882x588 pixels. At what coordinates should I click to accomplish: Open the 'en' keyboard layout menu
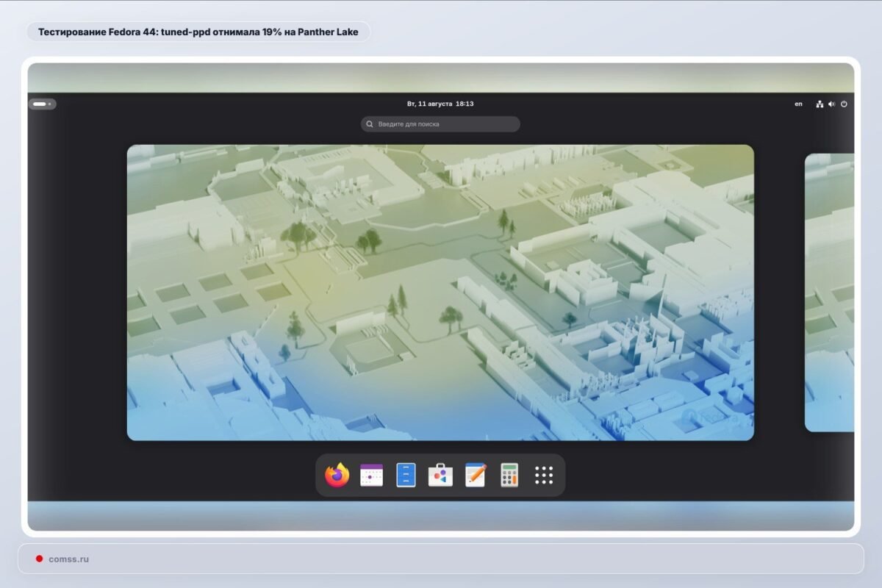pyautogui.click(x=798, y=104)
